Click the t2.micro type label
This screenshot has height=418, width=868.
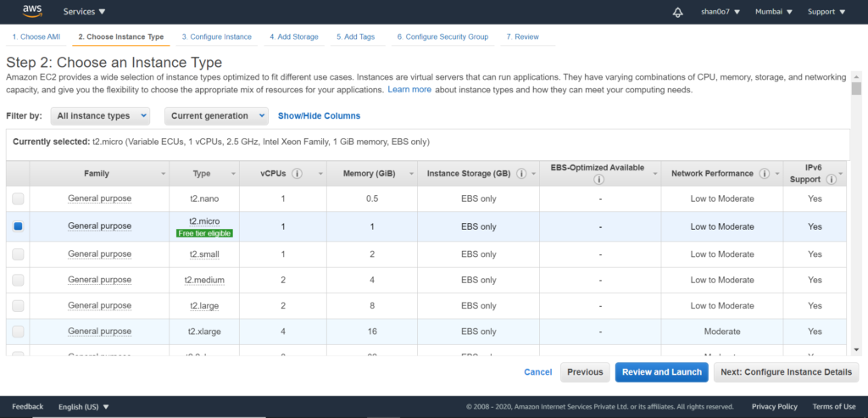[204, 221]
